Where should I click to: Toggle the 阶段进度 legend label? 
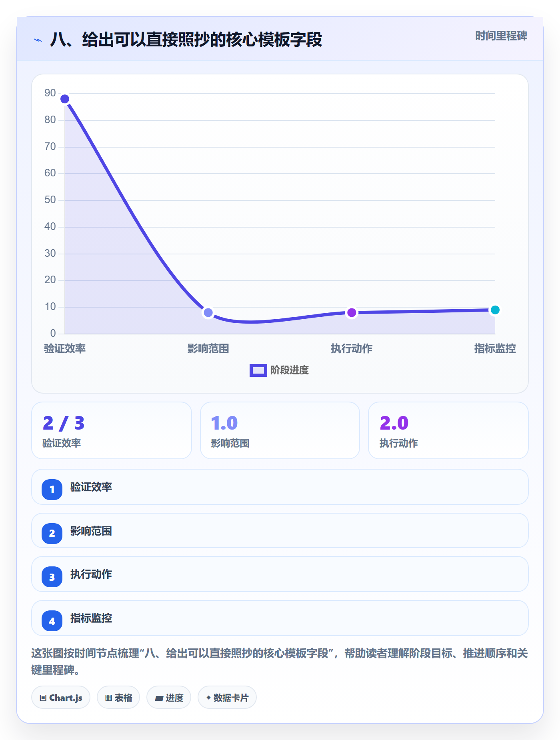coord(290,370)
